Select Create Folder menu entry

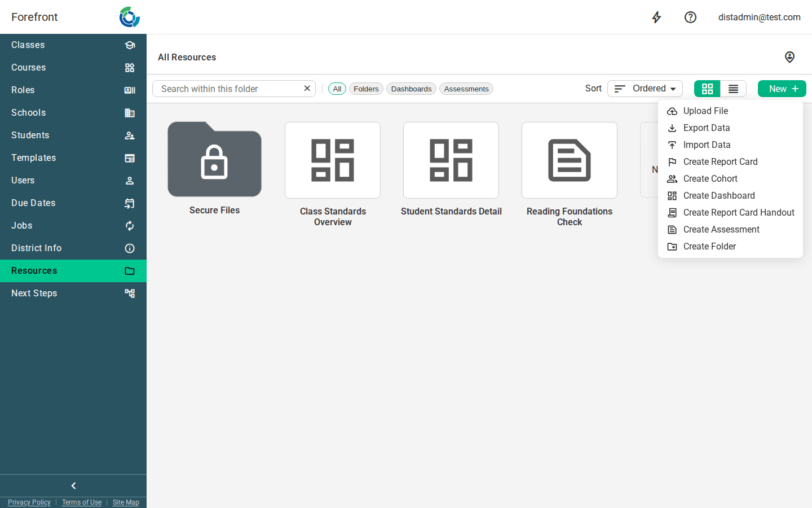click(730, 247)
